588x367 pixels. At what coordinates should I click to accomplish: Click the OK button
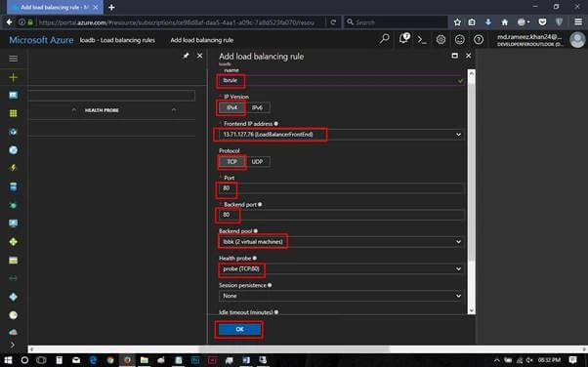(239, 329)
